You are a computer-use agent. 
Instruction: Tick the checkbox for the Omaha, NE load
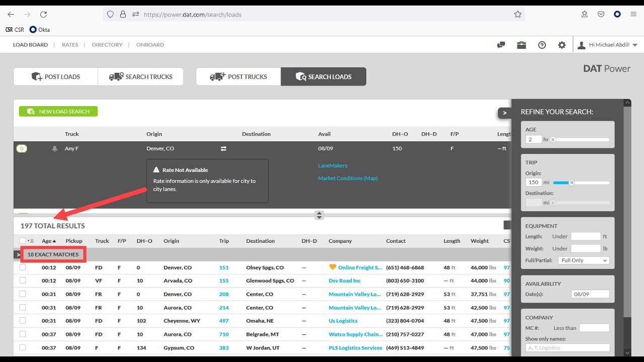(23, 321)
